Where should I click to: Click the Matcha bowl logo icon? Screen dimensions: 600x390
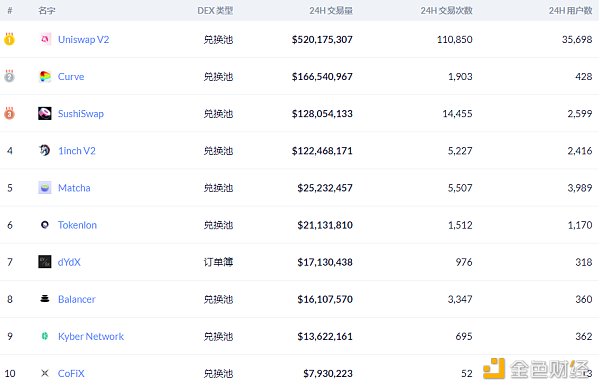click(45, 188)
